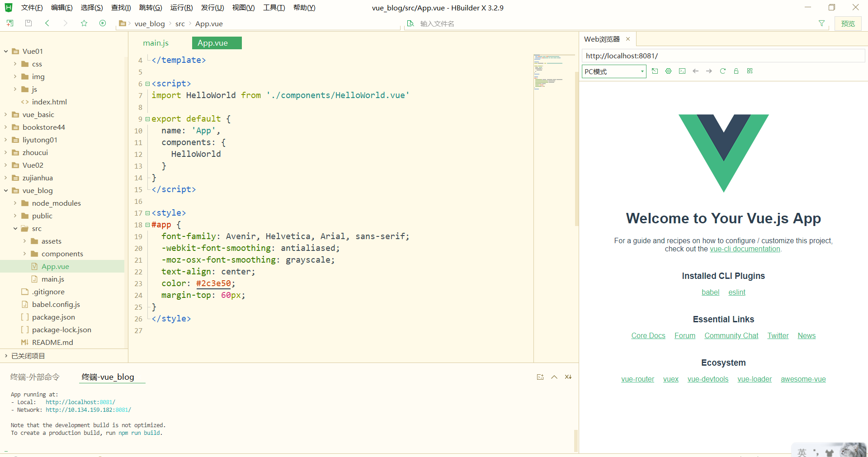Open the PC模式 device mode dropdown
This screenshot has width=868, height=457.
(614, 71)
